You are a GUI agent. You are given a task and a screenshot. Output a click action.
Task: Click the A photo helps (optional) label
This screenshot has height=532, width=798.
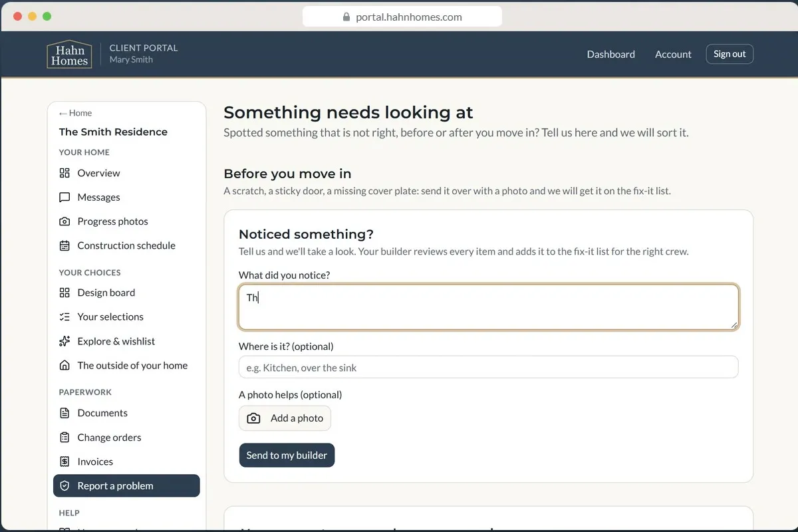290,394
